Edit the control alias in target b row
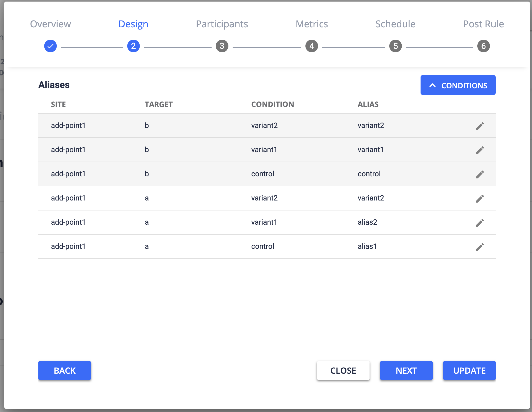The image size is (532, 412). click(x=480, y=174)
